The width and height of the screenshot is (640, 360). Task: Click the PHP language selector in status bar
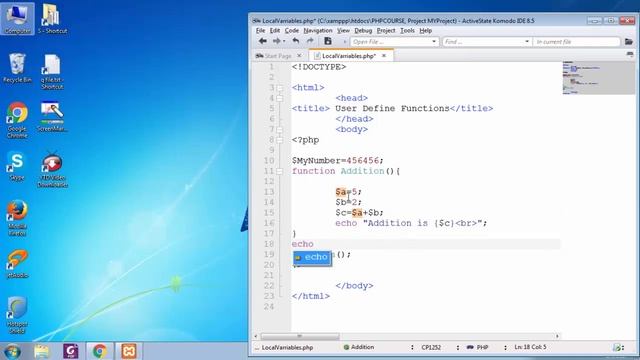click(x=478, y=347)
